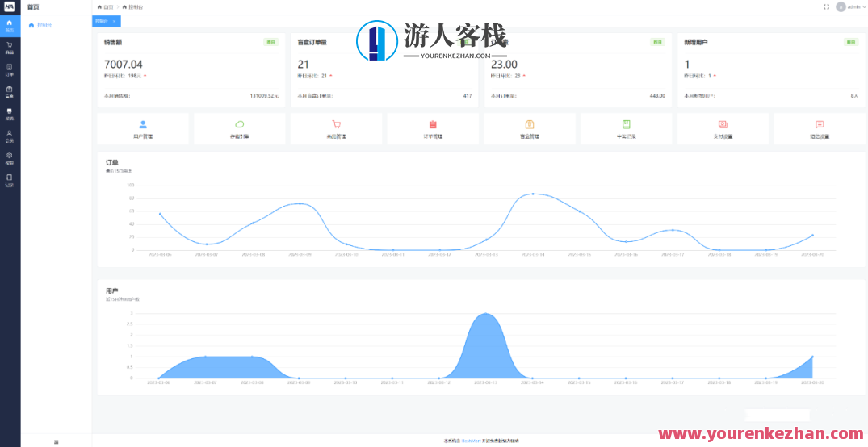Click the 订单 chart point at 2023-03-09
This screenshot has width=868, height=447.
300,203
